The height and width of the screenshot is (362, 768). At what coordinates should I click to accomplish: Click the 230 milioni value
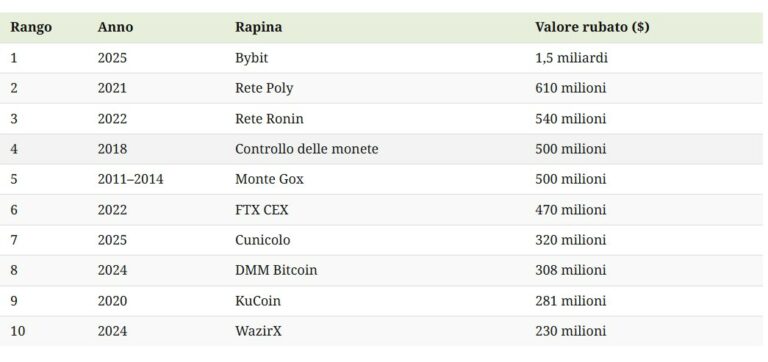[570, 331]
